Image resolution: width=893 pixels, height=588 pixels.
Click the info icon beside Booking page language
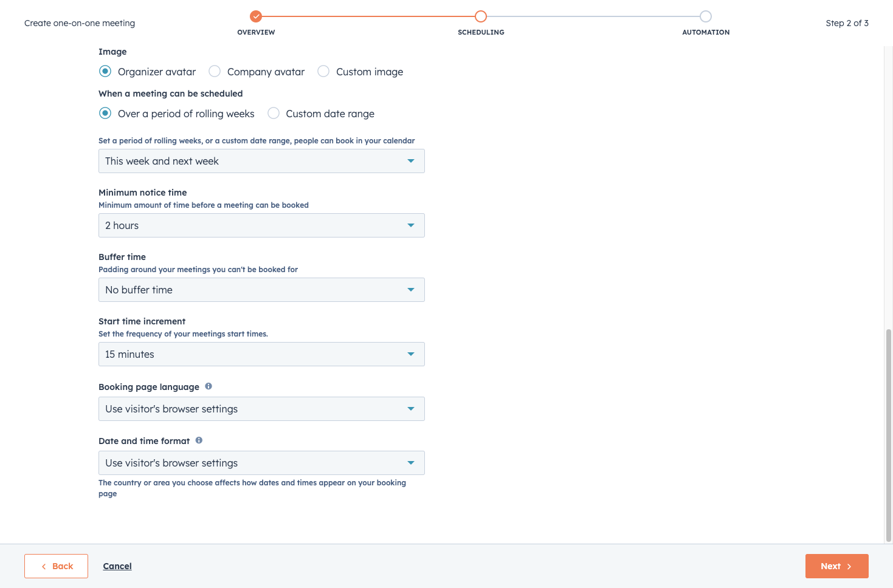tap(209, 386)
